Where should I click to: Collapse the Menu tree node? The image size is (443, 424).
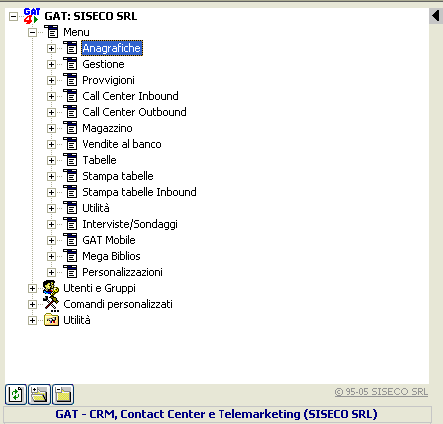pos(32,32)
